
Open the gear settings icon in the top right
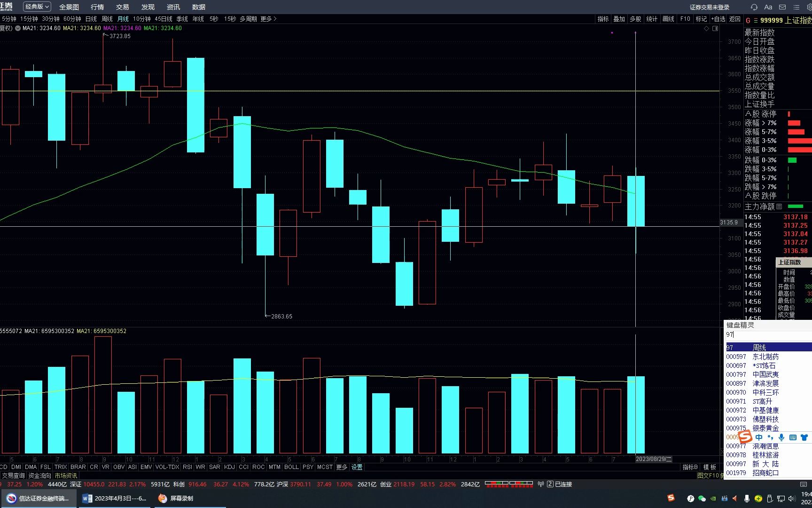pyautogui.click(x=809, y=7)
